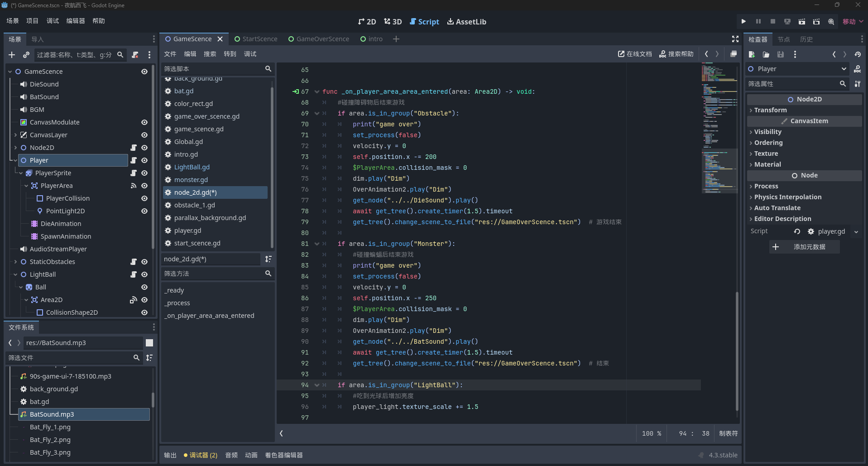
Task: Hide the Player node
Action: [x=144, y=160]
